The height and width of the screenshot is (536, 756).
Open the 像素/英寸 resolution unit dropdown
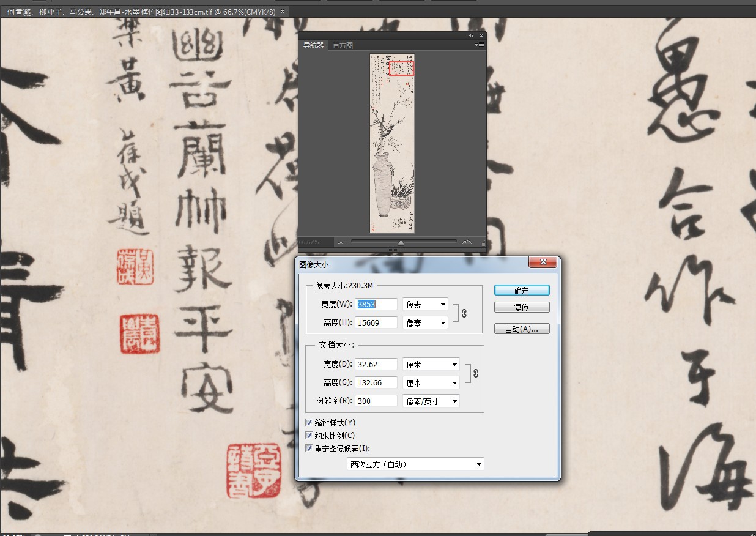(x=431, y=401)
